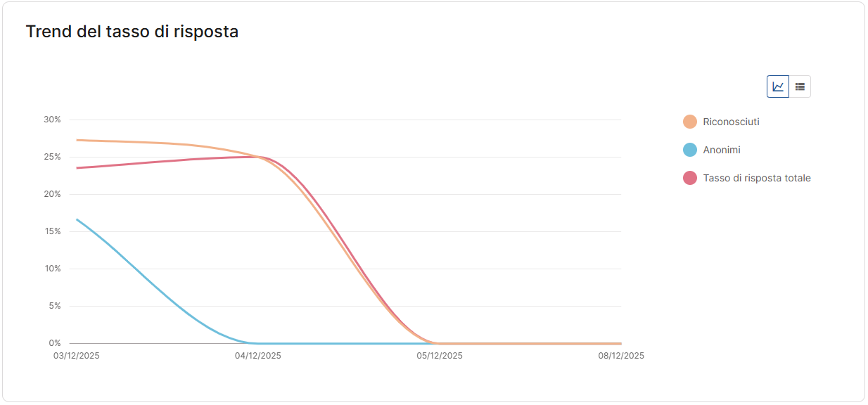868x405 pixels.
Task: Click the 04/12/2025 date label
Action: point(258,356)
